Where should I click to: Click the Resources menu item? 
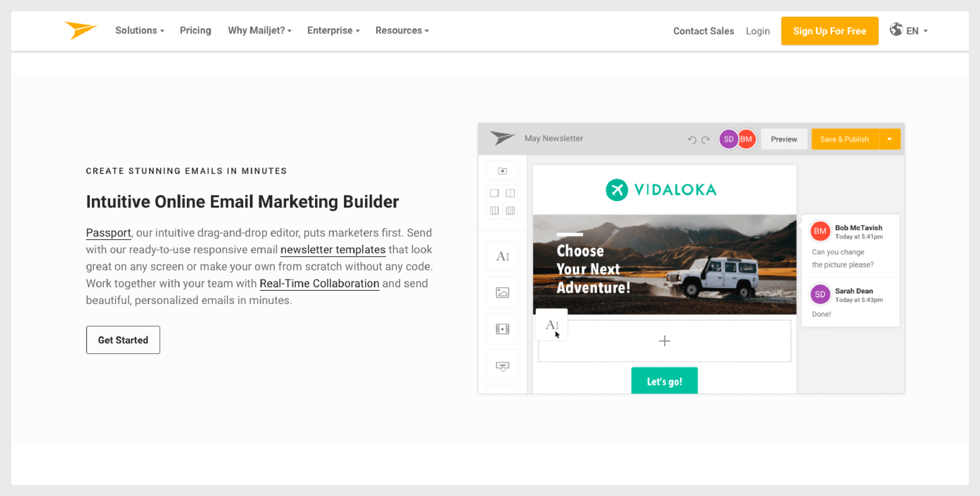click(403, 30)
